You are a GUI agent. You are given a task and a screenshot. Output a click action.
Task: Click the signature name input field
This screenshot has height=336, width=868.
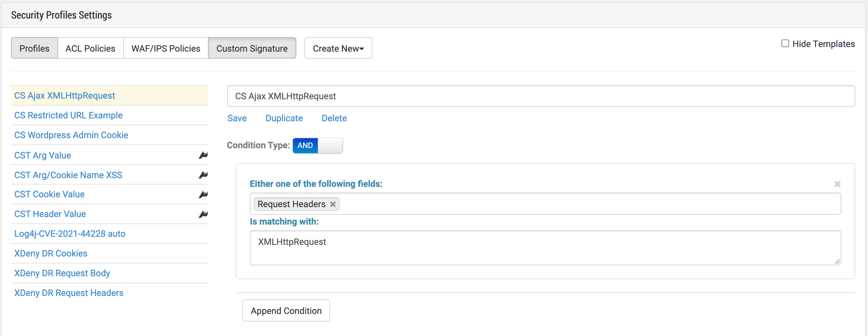tap(541, 96)
